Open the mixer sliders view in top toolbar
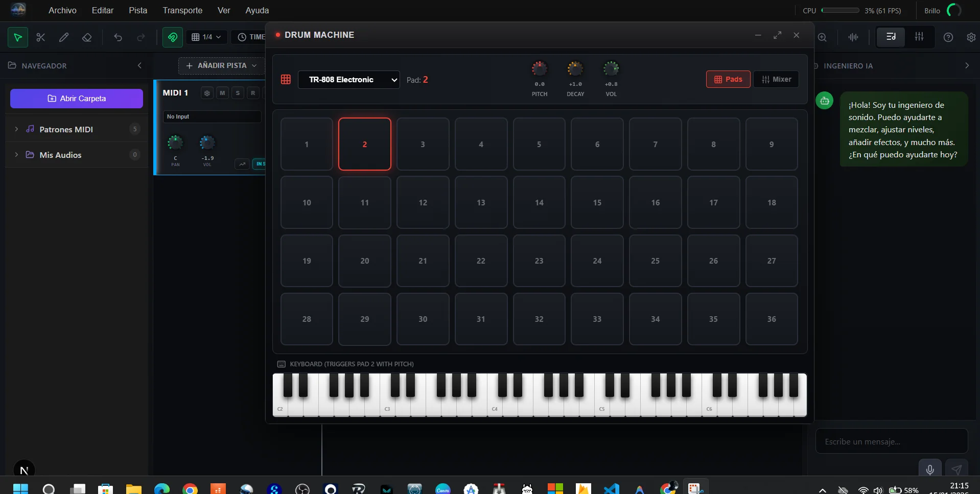 point(919,37)
